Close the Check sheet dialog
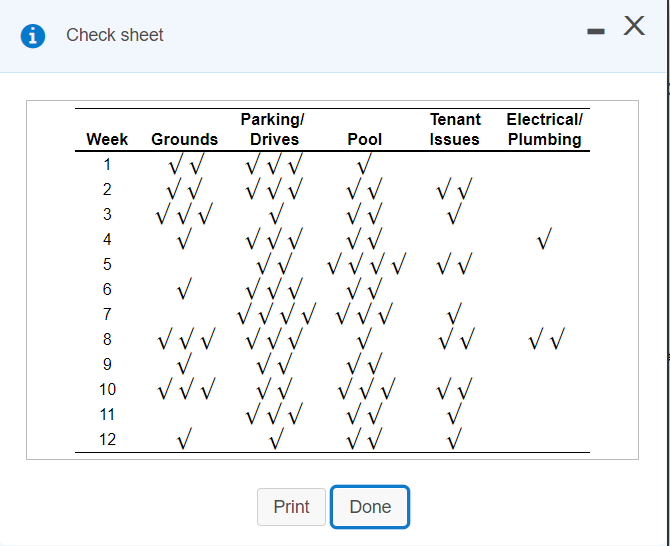Image resolution: width=670 pixels, height=546 pixels. 634,27
